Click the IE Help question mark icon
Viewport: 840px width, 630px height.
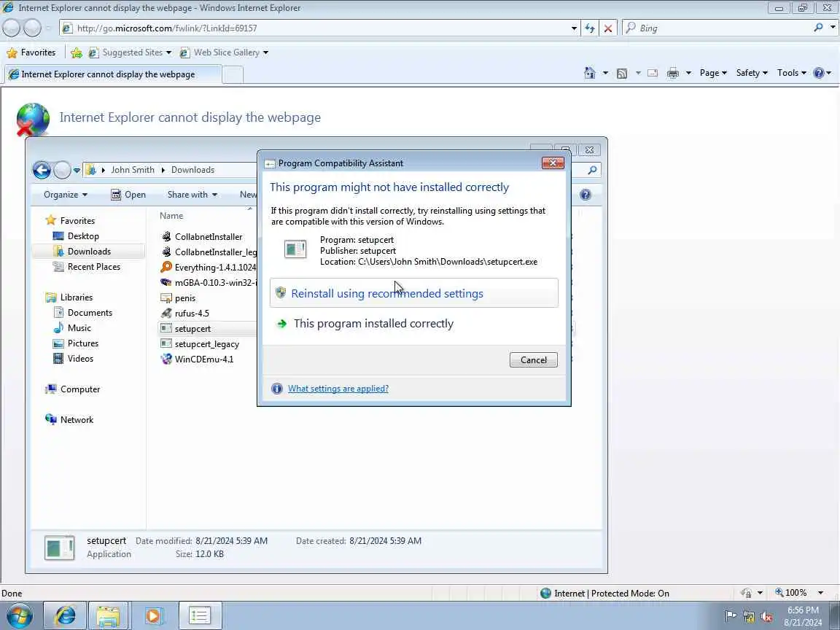819,73
